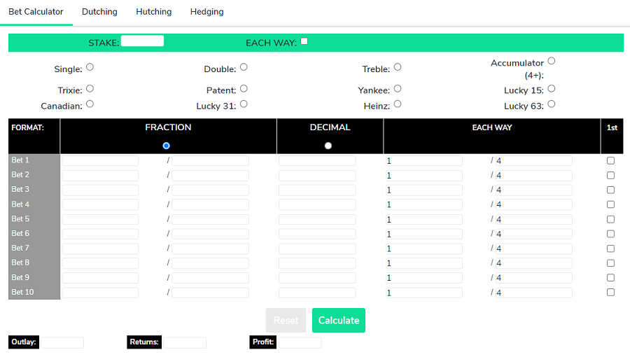Select the Fraction odds format radio
This screenshot has width=630, height=364.
click(167, 146)
